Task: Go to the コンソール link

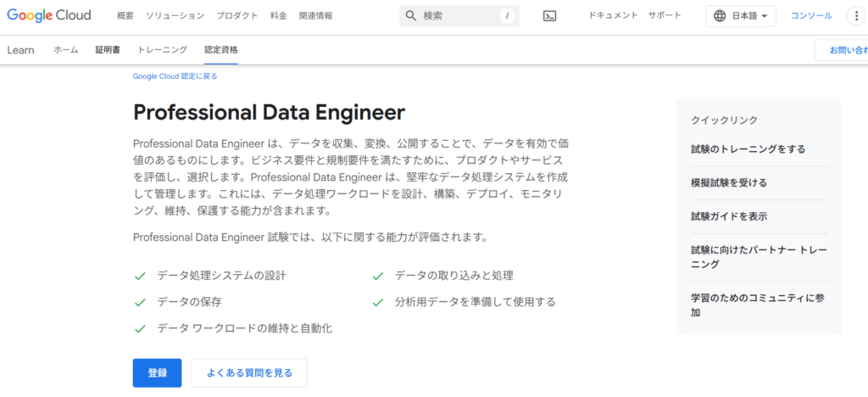Action: [811, 15]
